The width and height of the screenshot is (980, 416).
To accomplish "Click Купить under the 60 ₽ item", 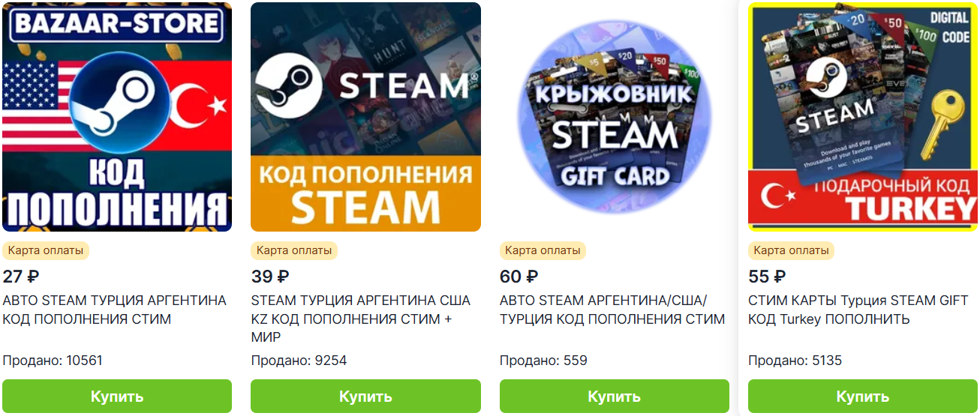I will pos(615,396).
